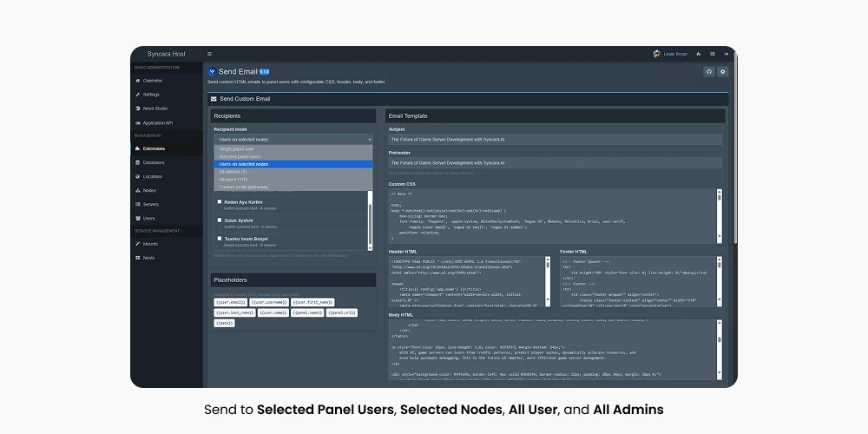Toggle the sidebar with the hamburger icon
This screenshot has width=868, height=434.
(209, 54)
